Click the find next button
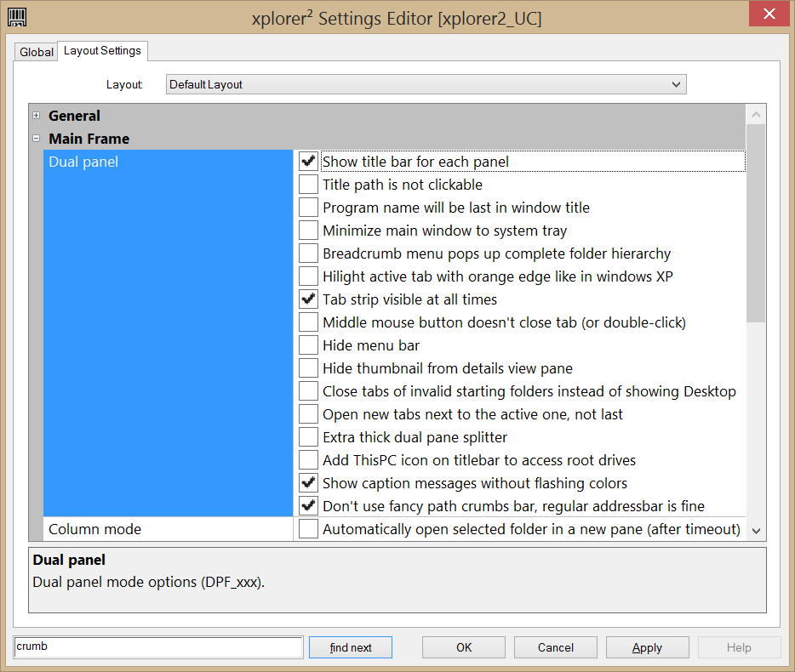Viewport: 795px width, 672px height. point(351,647)
